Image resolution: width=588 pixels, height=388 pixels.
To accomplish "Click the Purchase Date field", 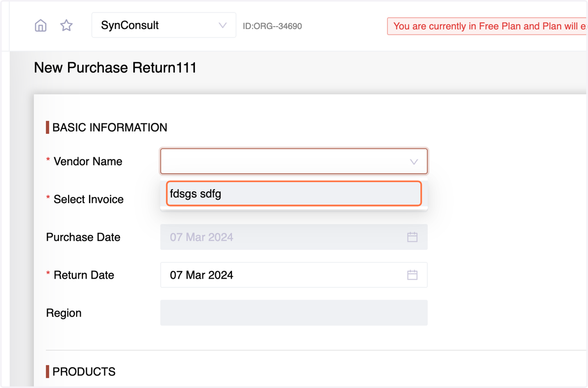I will (294, 237).
